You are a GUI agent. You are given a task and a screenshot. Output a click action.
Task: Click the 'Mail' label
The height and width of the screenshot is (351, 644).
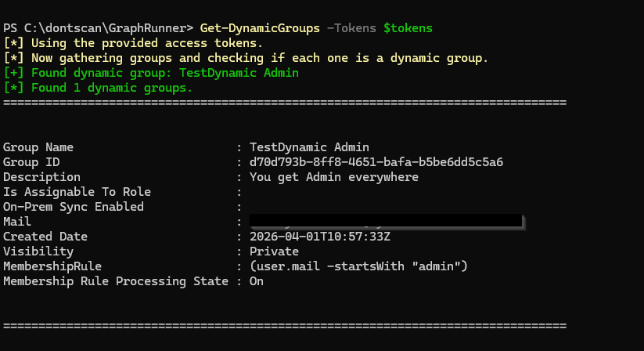click(x=17, y=222)
